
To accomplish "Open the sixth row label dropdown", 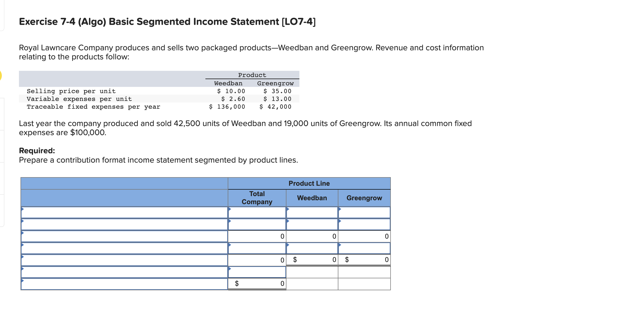I will coord(125,272).
